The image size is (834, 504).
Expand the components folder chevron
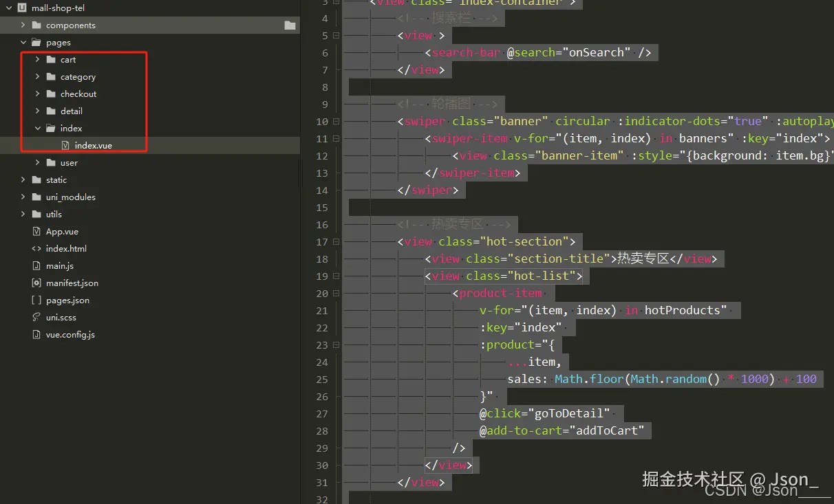point(23,25)
